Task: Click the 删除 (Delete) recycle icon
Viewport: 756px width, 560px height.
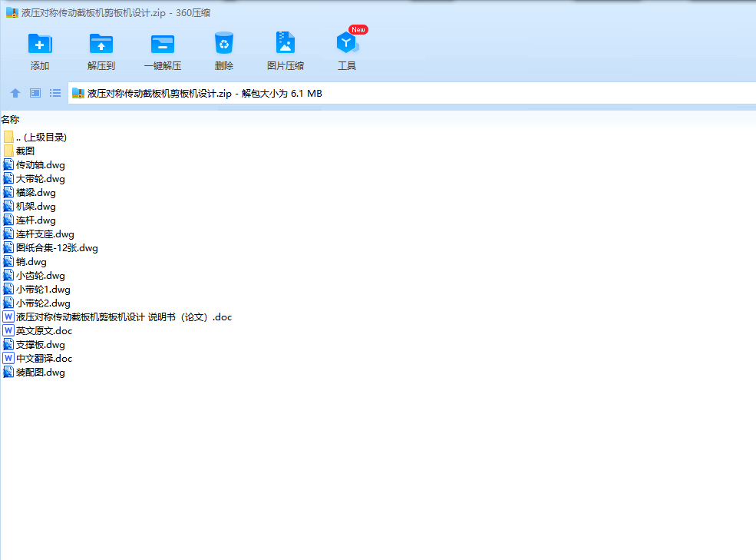Action: point(223,44)
